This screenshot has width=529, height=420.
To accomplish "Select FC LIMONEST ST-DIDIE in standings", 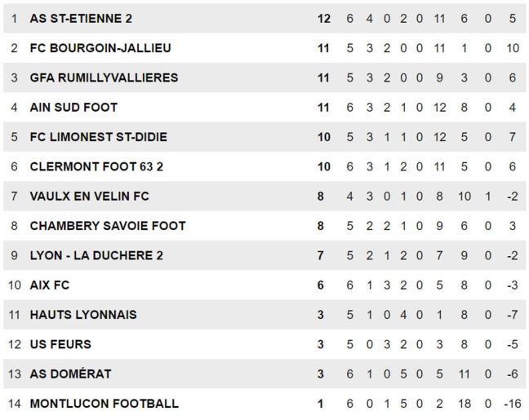I will click(99, 137).
